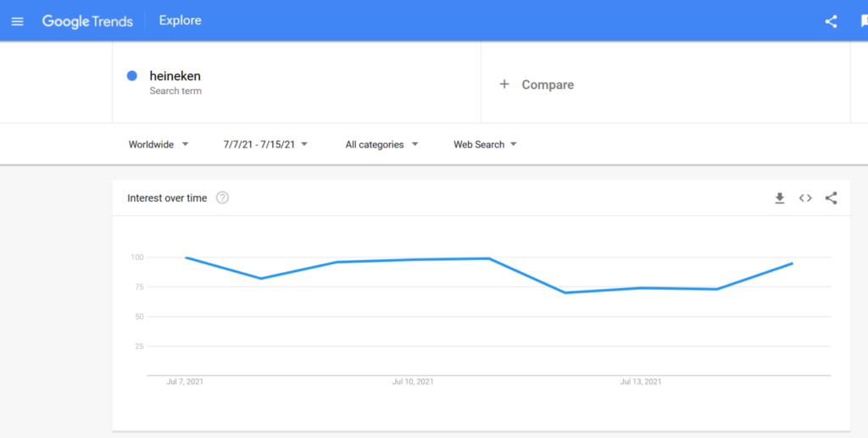This screenshot has width=868, height=438.
Task: Click the plus icon beside Compare
Action: coord(504,84)
